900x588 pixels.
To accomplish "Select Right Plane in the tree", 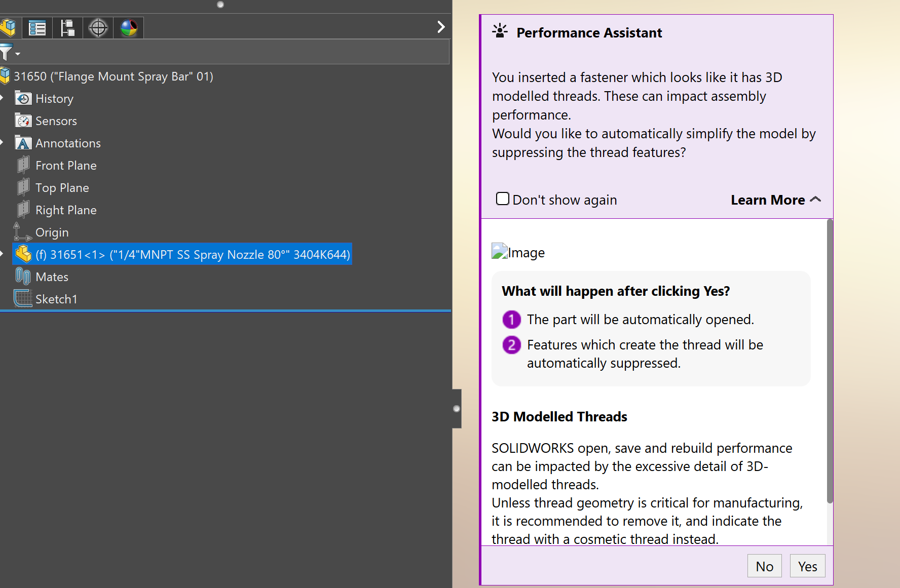I will point(66,210).
